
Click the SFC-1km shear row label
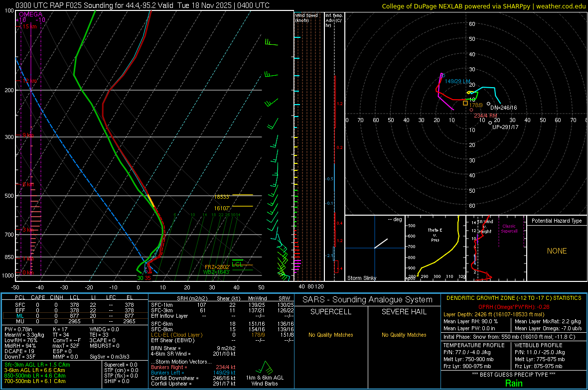(x=162, y=305)
